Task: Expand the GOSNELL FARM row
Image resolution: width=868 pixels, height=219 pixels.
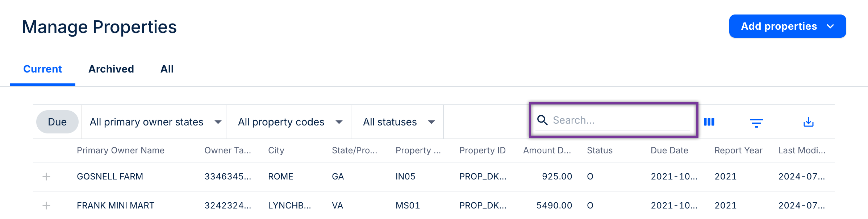Action: tap(46, 177)
